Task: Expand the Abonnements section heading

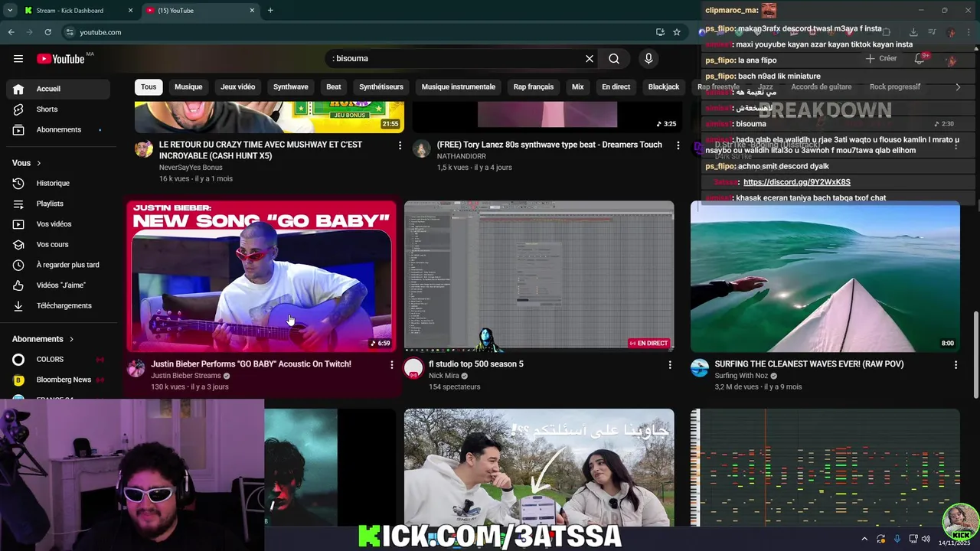Action: point(43,339)
